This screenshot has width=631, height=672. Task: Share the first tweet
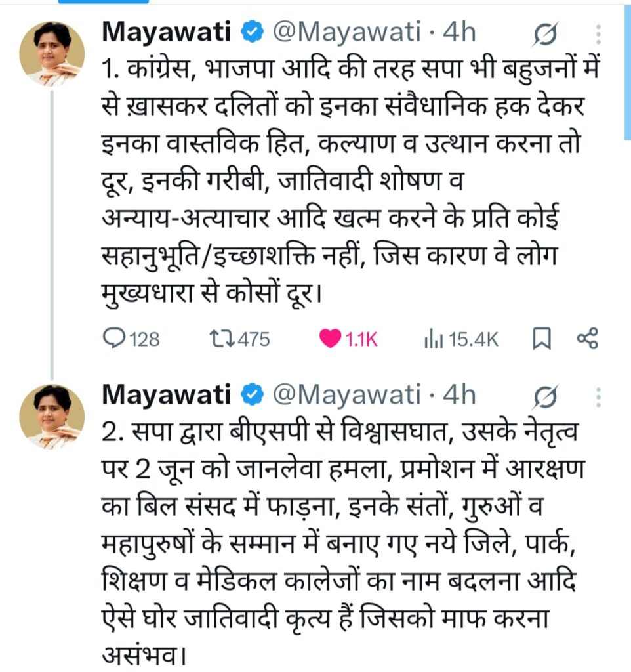coord(587,339)
